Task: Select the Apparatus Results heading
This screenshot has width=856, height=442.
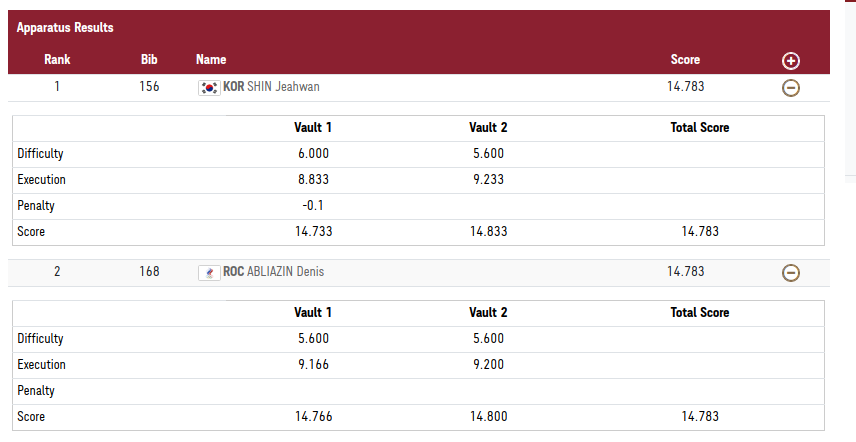Action: pyautogui.click(x=65, y=28)
